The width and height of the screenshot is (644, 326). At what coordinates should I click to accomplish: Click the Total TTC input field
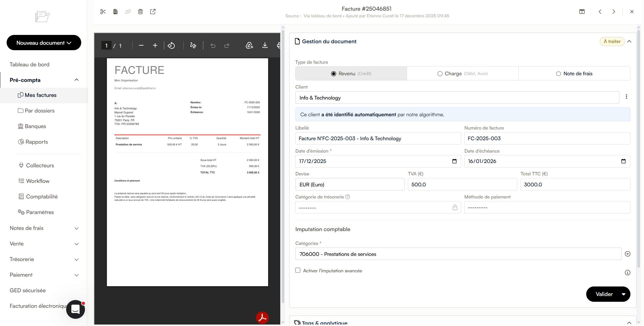click(575, 184)
